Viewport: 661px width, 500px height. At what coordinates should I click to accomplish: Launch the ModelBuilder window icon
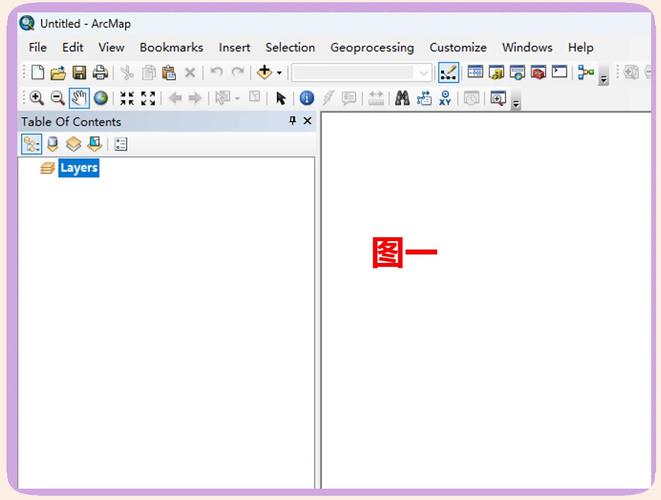(x=586, y=73)
